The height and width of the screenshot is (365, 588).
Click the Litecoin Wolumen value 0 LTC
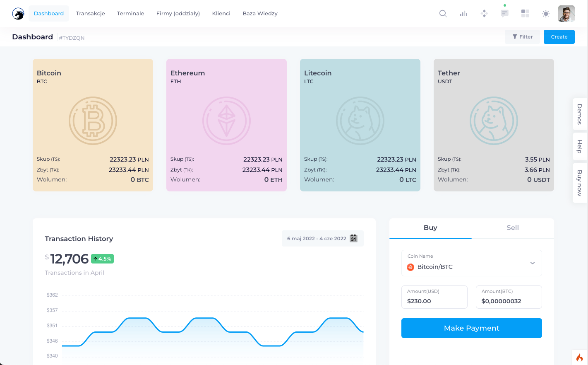(408, 180)
